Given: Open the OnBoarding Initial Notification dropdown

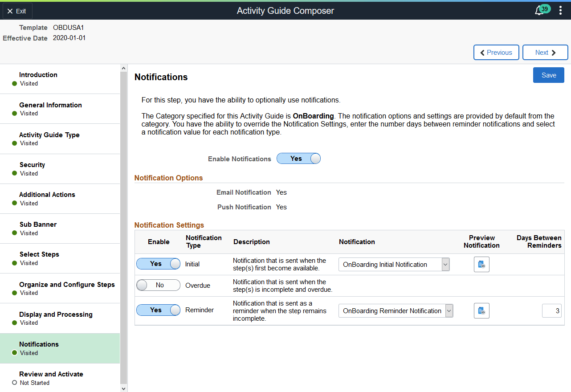Looking at the screenshot, I should coord(445,264).
